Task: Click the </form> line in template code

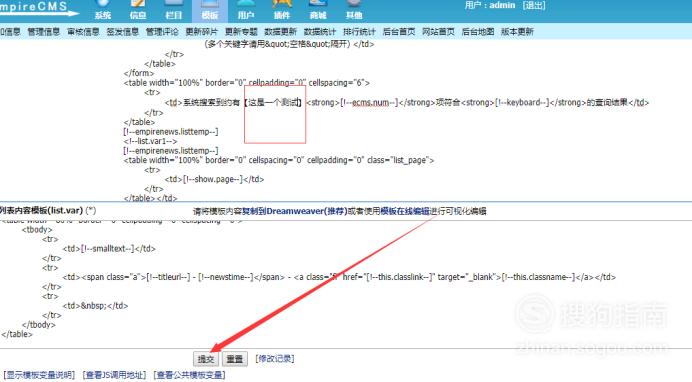Action: pos(139,73)
